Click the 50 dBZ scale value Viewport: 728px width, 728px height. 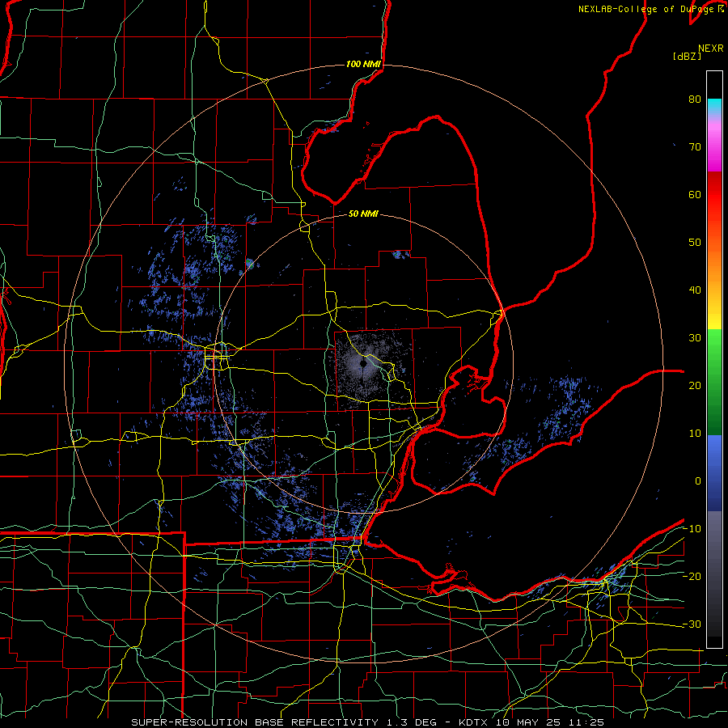click(x=695, y=243)
